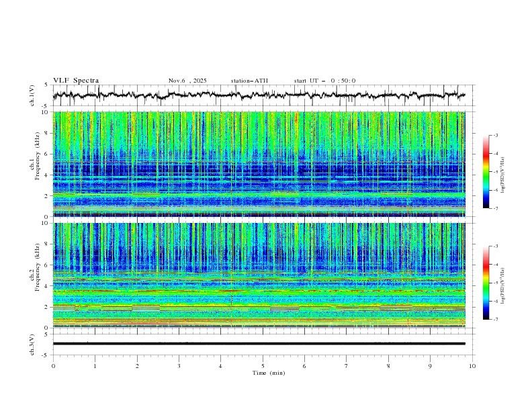Image resolution: width=532 pixels, height=411 pixels.
Task: Click inside the ch.1 spectrogram panel
Action: [259, 164]
